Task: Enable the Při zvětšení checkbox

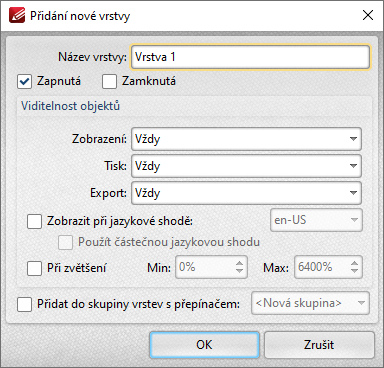Action: (x=34, y=268)
